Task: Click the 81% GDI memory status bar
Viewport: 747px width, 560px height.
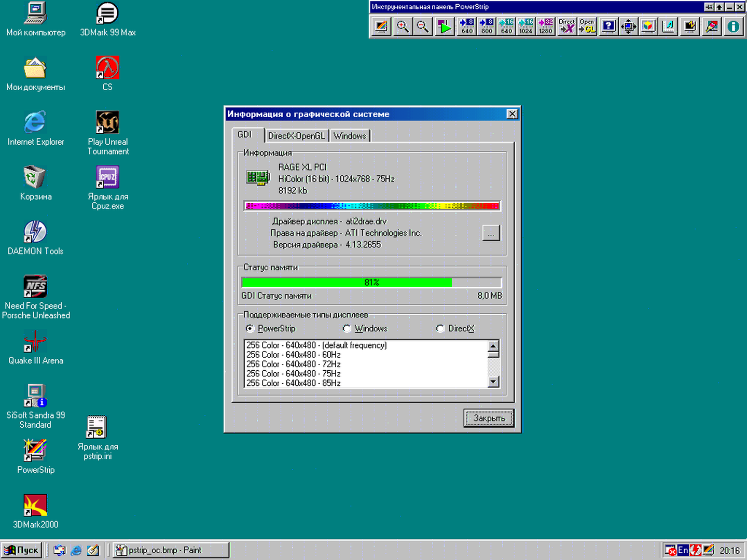Action: (371, 282)
